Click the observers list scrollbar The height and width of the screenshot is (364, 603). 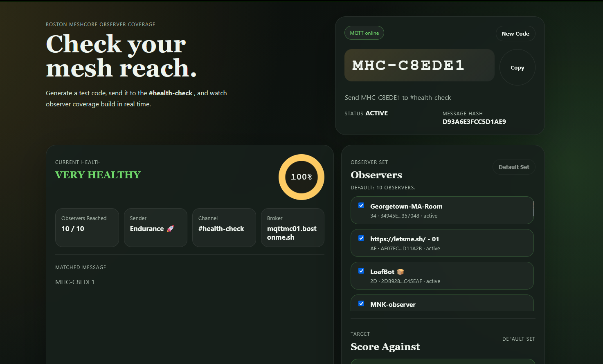[x=534, y=209]
